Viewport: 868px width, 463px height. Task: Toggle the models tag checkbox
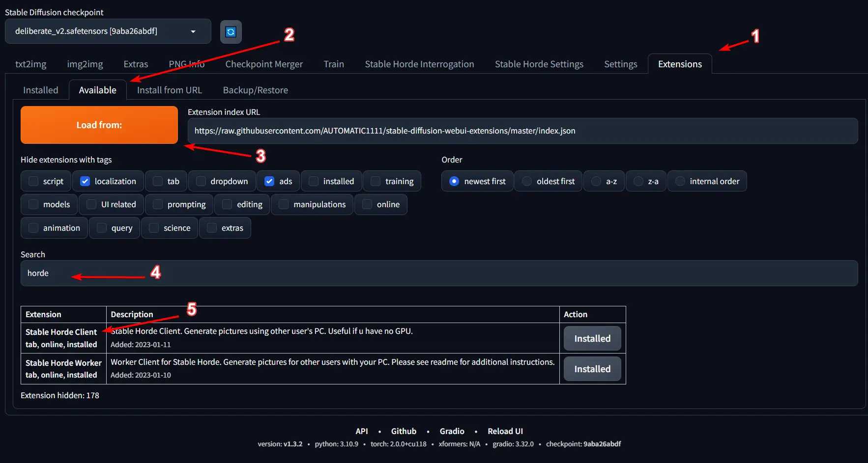[x=33, y=204]
